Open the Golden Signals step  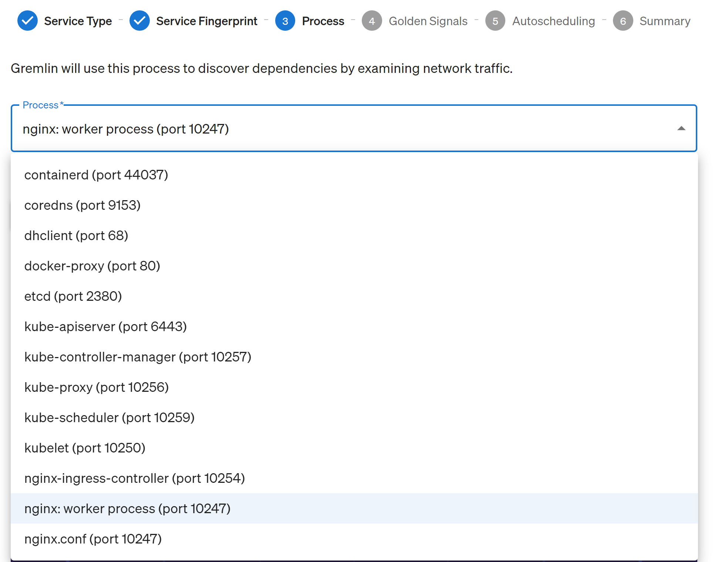click(428, 21)
